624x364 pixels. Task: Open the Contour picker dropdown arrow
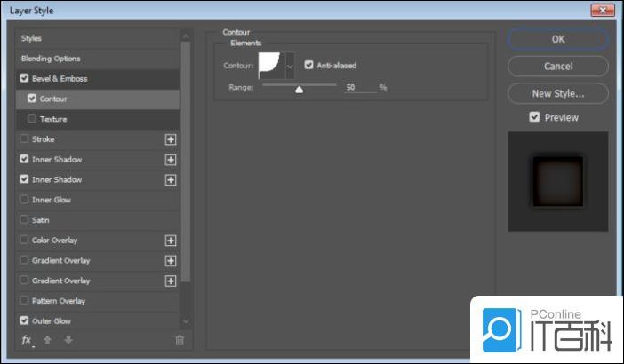(290, 66)
